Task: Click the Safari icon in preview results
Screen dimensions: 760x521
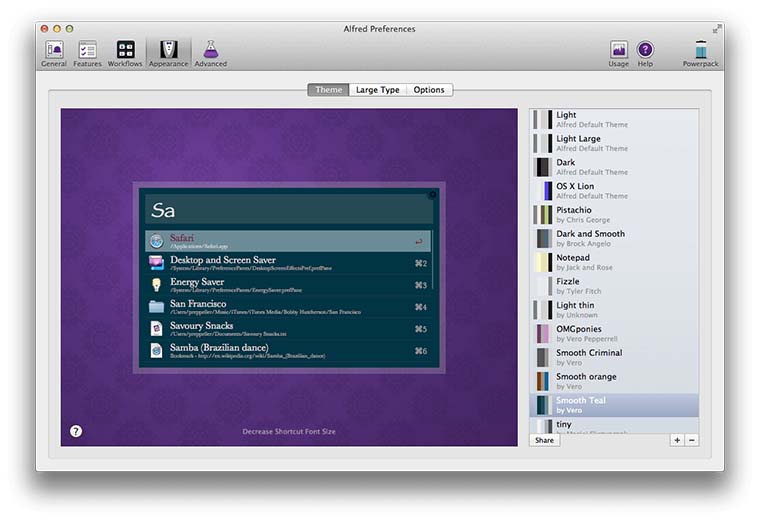Action: [x=156, y=241]
